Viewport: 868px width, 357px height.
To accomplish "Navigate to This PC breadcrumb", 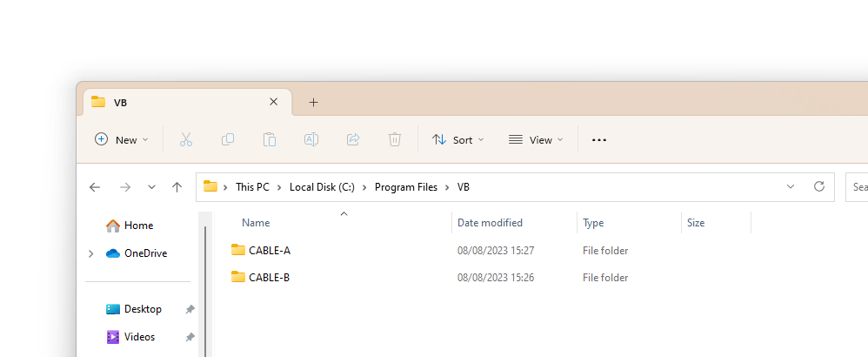I will (252, 187).
